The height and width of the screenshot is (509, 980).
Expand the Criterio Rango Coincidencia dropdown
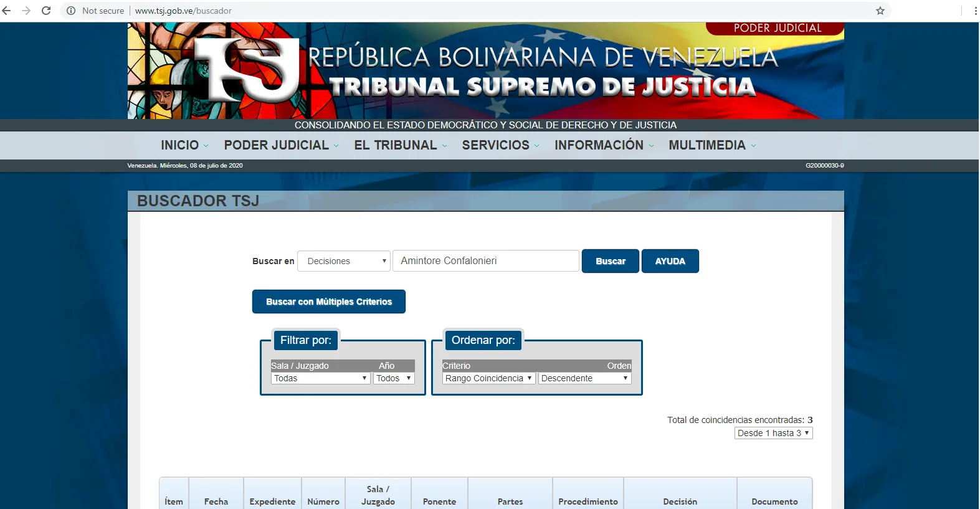click(489, 378)
